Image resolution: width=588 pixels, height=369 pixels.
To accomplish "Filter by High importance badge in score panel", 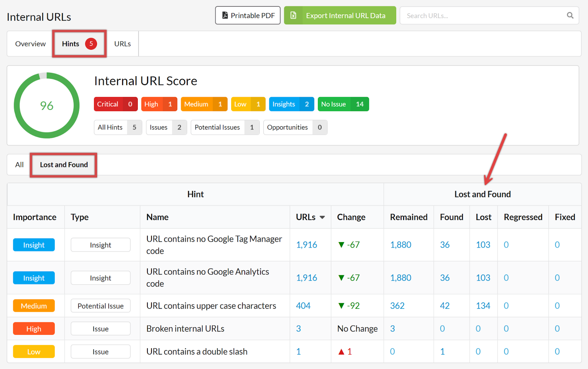I will (159, 104).
